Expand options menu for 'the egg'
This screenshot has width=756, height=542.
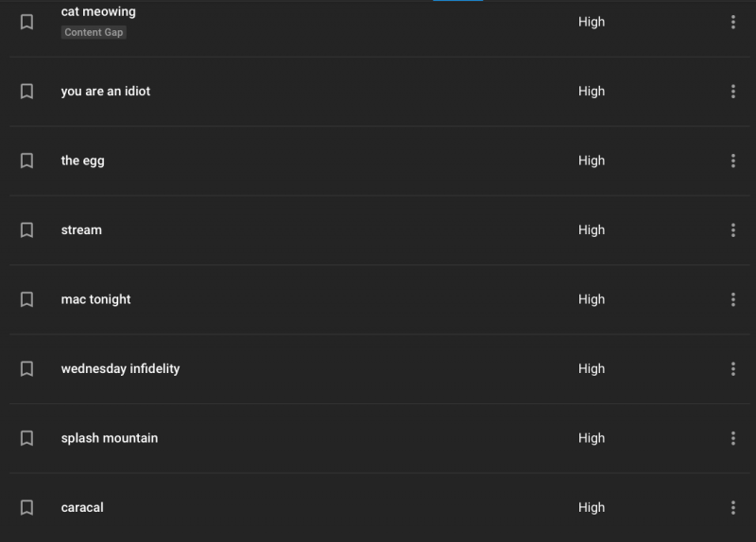pos(733,161)
